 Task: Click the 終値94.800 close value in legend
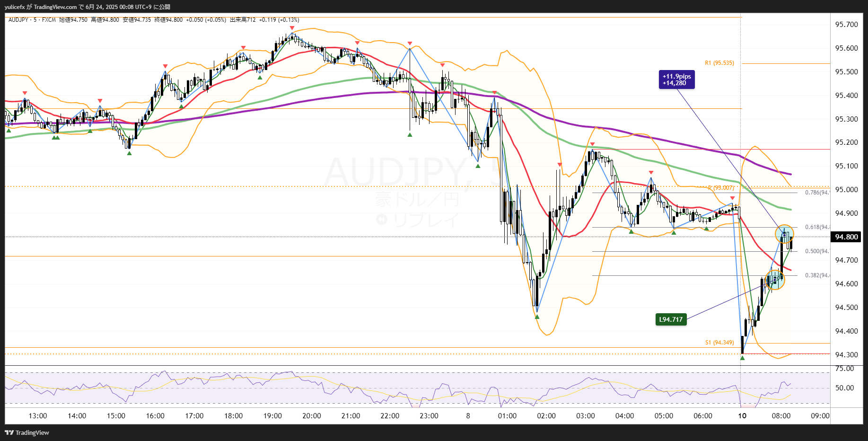pos(168,20)
